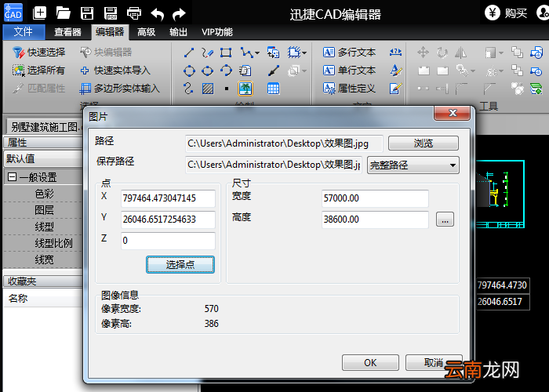Select the arc drawing tool
This screenshot has width=549, height=392.
(x=226, y=71)
